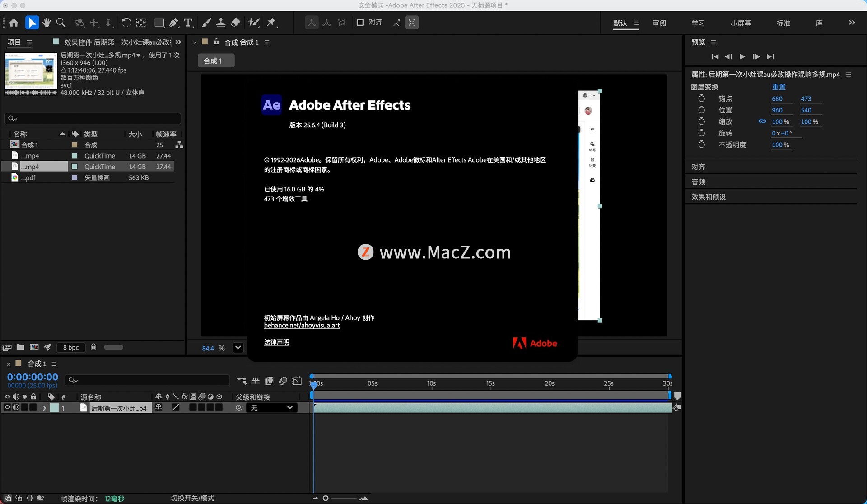Switch to the 学习 workspace tab
This screenshot has height=504, width=867.
click(698, 23)
